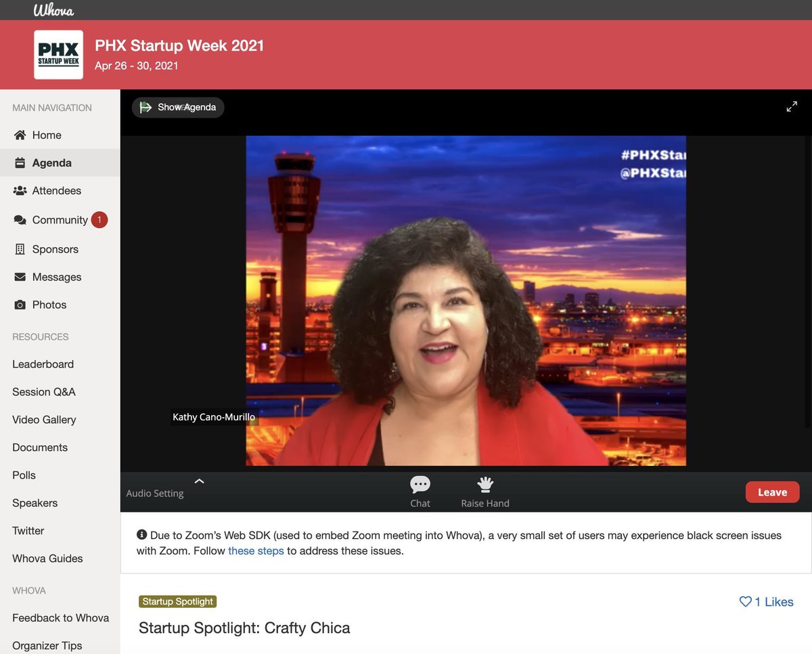Follow the 'these steps' link
Screen dimensions: 812x654
click(256, 551)
